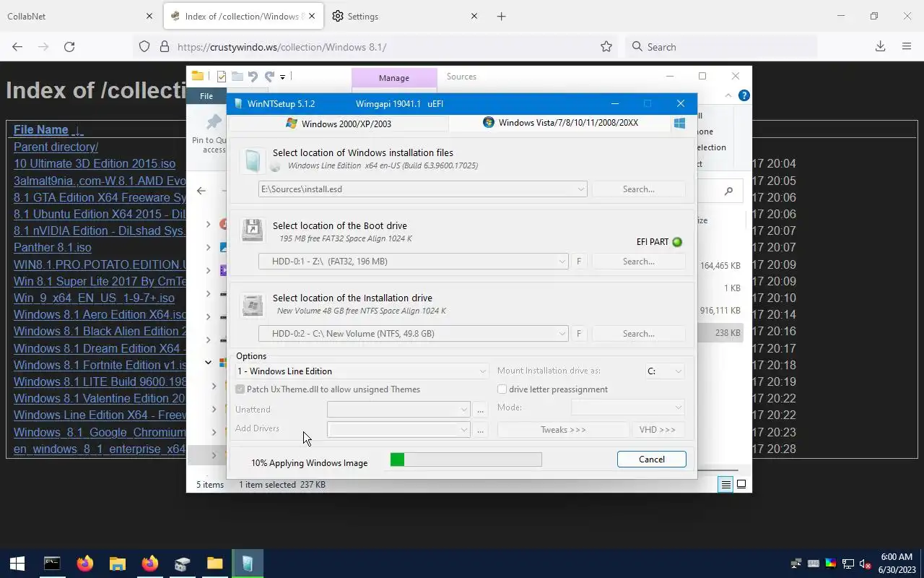Click the Explorer Properties quick-access icon

[222, 77]
